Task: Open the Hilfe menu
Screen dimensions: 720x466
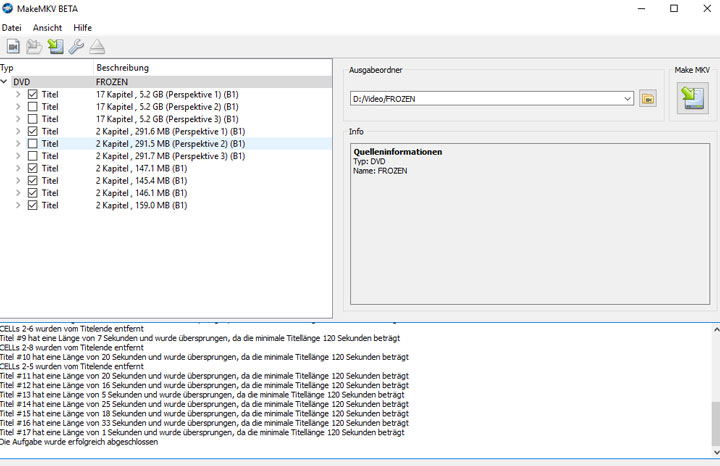Action: click(x=83, y=28)
